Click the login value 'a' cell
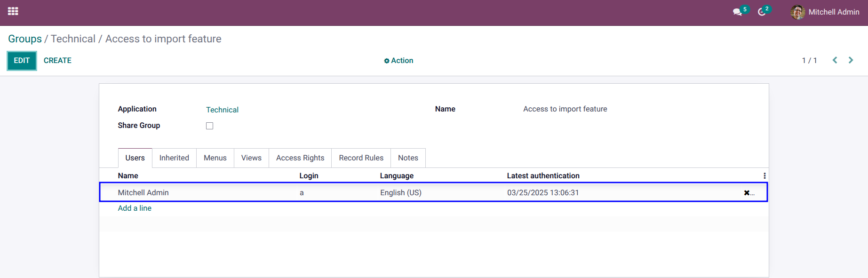Screen dimensions: 868x278 (302, 193)
